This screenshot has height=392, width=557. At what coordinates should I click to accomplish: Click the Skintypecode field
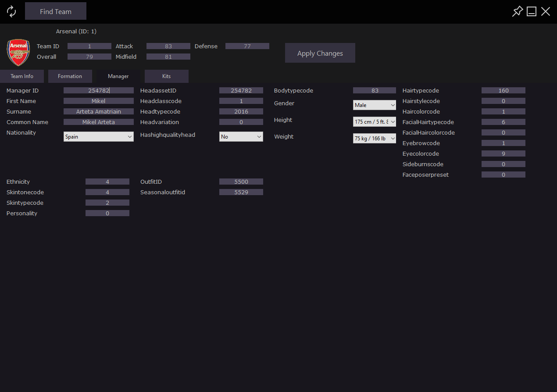[107, 203]
